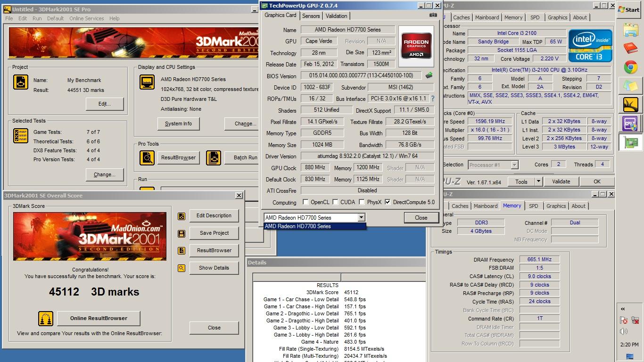Click the GPU-Z screenshot camera icon
Image resolution: width=644 pixels, height=362 pixels.
[433, 15]
